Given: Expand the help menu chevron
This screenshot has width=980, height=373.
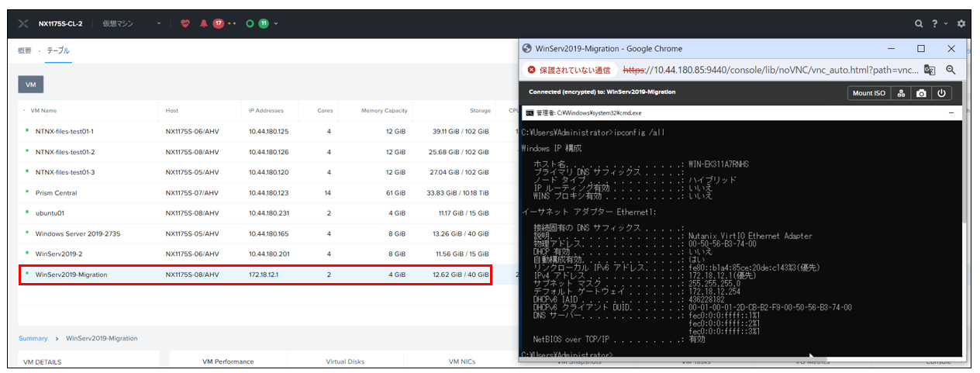Looking at the screenshot, I should [x=946, y=24].
